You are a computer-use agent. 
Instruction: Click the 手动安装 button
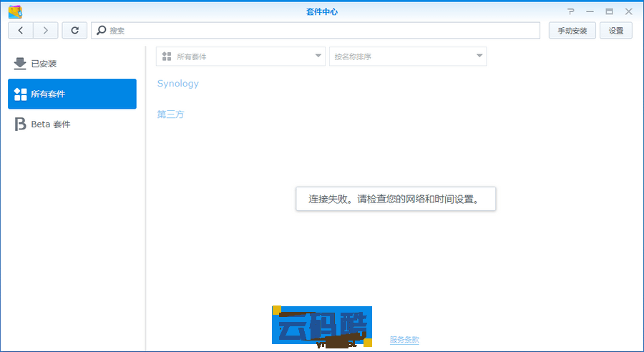tap(572, 30)
